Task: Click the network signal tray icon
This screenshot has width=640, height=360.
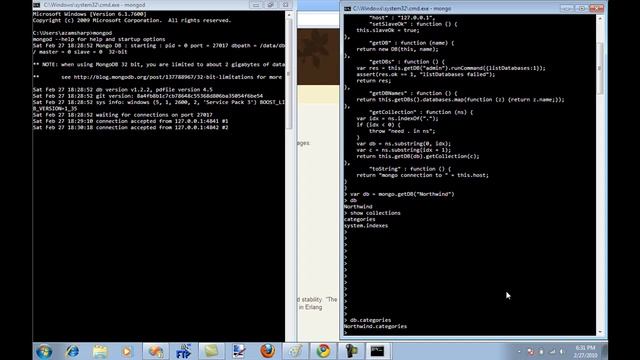Action: pyautogui.click(x=552, y=351)
